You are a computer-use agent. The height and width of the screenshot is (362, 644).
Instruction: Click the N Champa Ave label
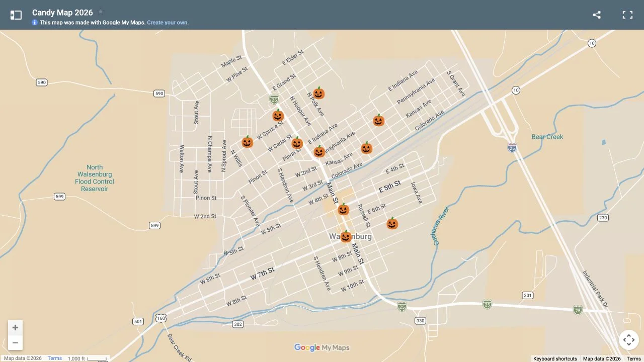click(210, 154)
